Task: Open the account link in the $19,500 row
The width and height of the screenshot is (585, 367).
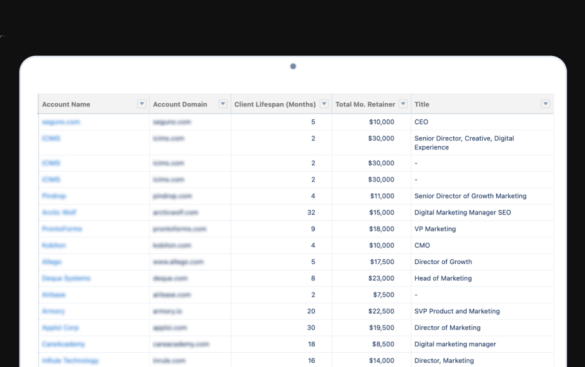Action: coord(60,327)
